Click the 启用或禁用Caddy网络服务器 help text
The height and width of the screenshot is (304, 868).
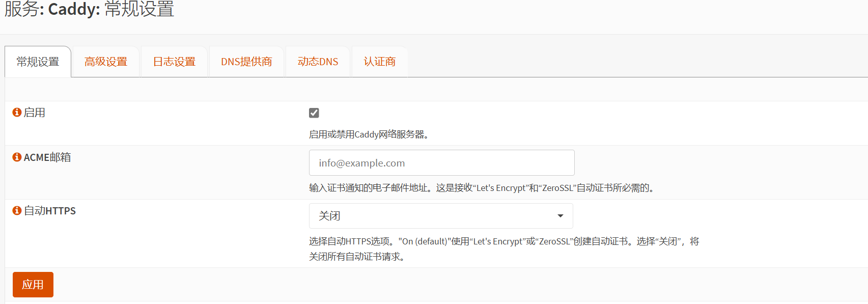(370, 134)
